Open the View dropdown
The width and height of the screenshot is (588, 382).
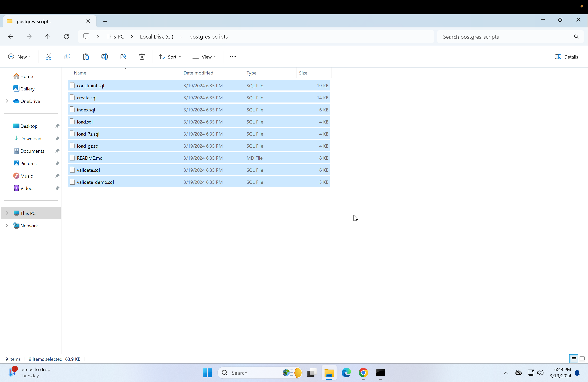coord(204,57)
